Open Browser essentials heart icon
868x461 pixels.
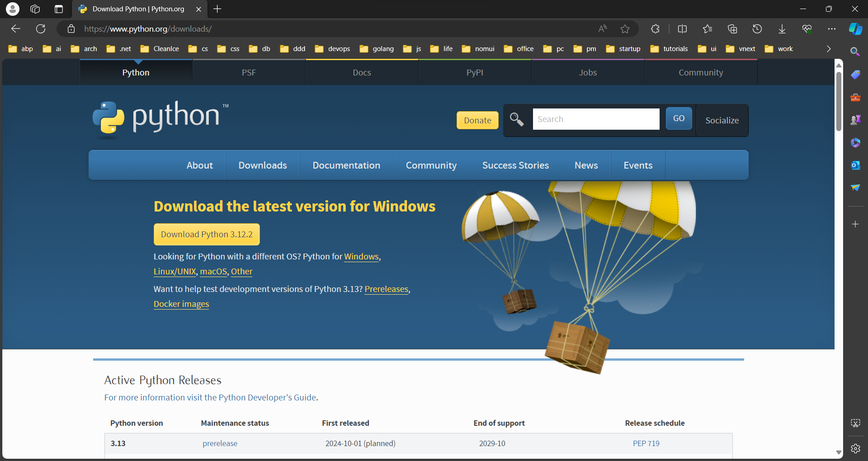(807, 29)
